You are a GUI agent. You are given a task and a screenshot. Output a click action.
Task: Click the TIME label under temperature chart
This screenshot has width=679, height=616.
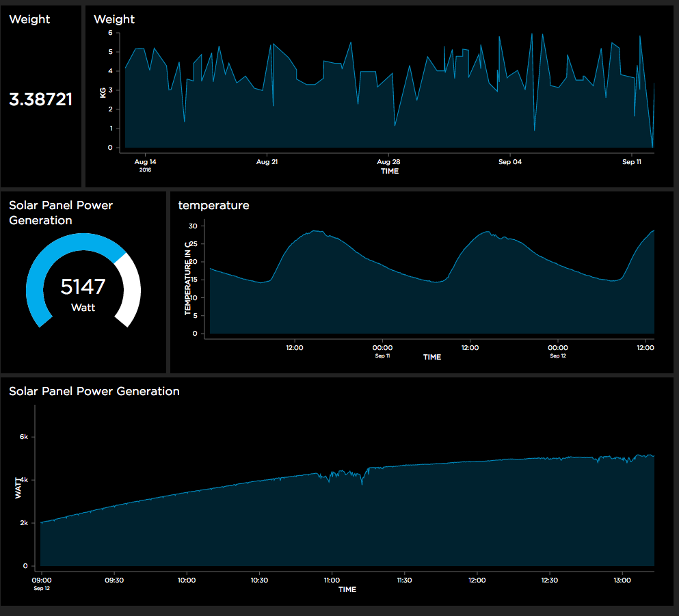coord(432,357)
